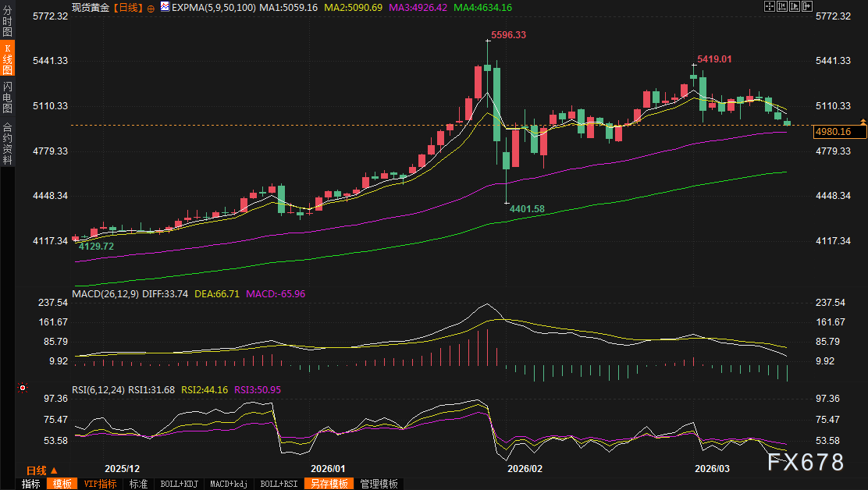Click the orange crosshair icon after 日线
Screen dimensions: 868x490
[151, 8]
